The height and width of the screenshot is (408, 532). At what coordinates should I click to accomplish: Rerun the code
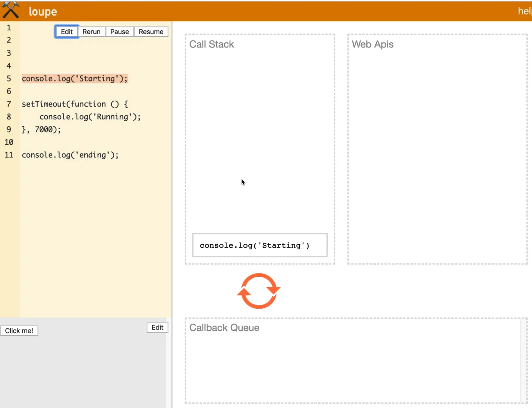pos(91,32)
